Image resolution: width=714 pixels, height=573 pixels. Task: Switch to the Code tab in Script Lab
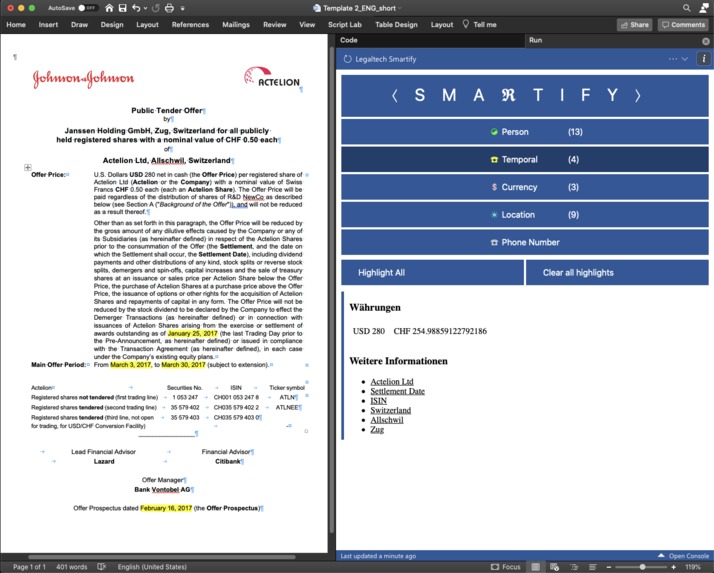pyautogui.click(x=349, y=40)
